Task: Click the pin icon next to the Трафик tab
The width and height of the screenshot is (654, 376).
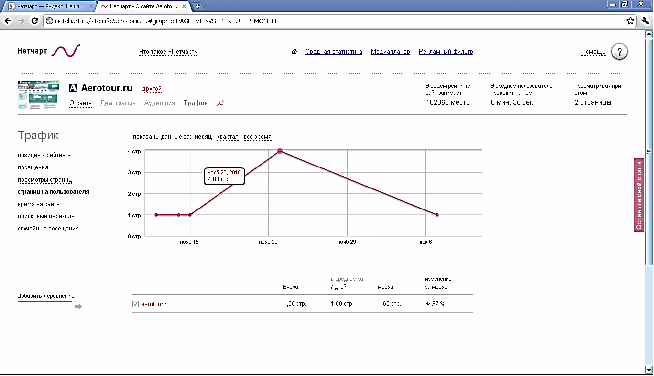Action: click(220, 103)
